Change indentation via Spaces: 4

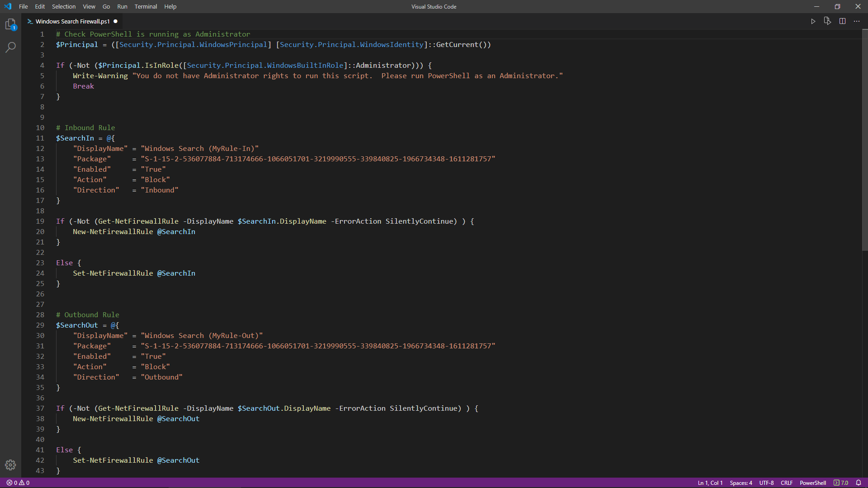[741, 483]
